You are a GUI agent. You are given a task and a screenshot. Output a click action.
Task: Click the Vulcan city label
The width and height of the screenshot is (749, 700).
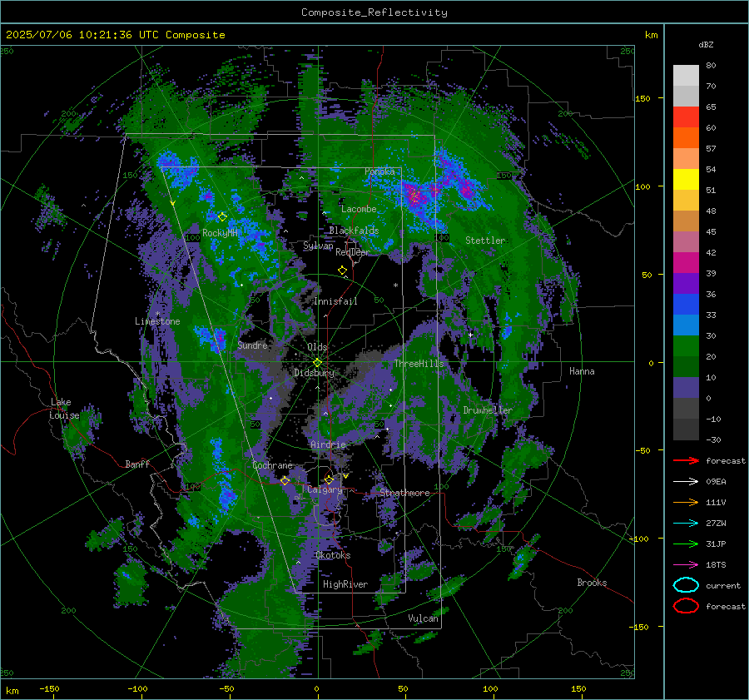click(423, 618)
